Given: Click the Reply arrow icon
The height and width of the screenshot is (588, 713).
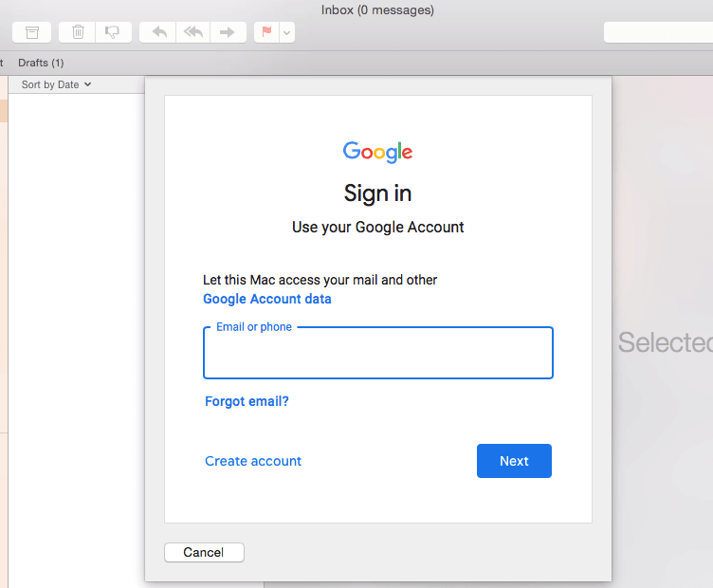Looking at the screenshot, I should pos(158,32).
